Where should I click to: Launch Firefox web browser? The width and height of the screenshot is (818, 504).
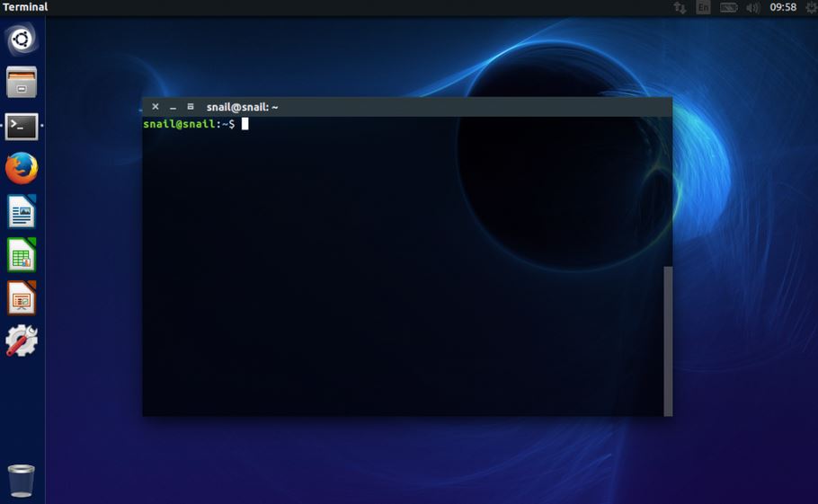point(22,169)
